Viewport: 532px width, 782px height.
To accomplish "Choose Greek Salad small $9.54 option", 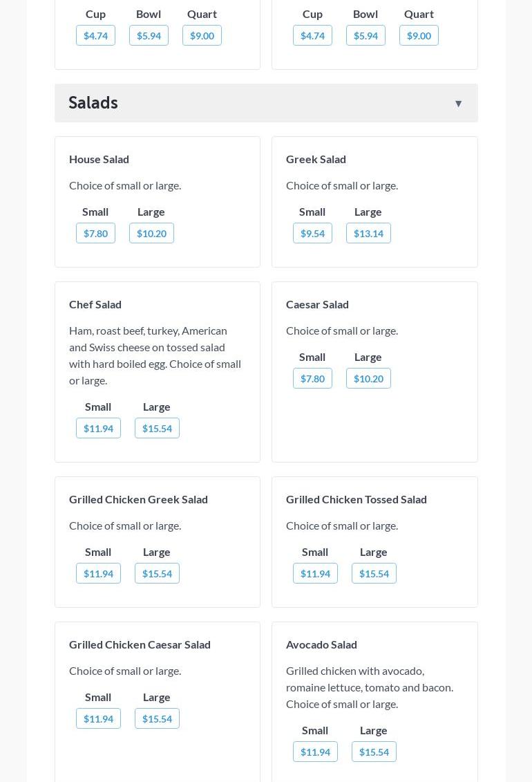I will (x=312, y=234).
